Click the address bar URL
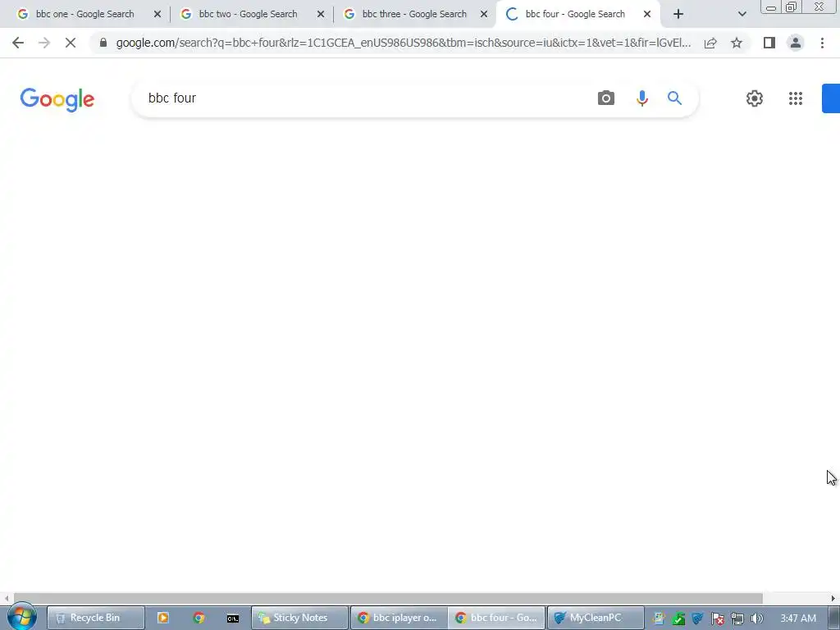 coord(403,43)
